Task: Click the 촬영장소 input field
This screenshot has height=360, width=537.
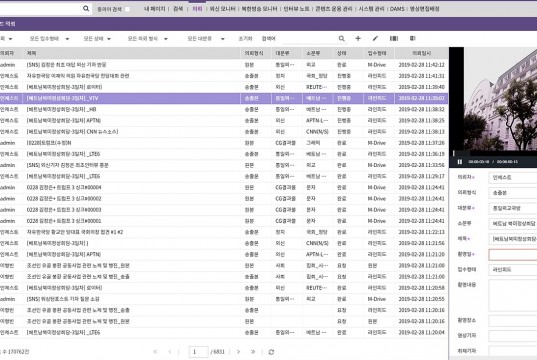Action: 513,321
